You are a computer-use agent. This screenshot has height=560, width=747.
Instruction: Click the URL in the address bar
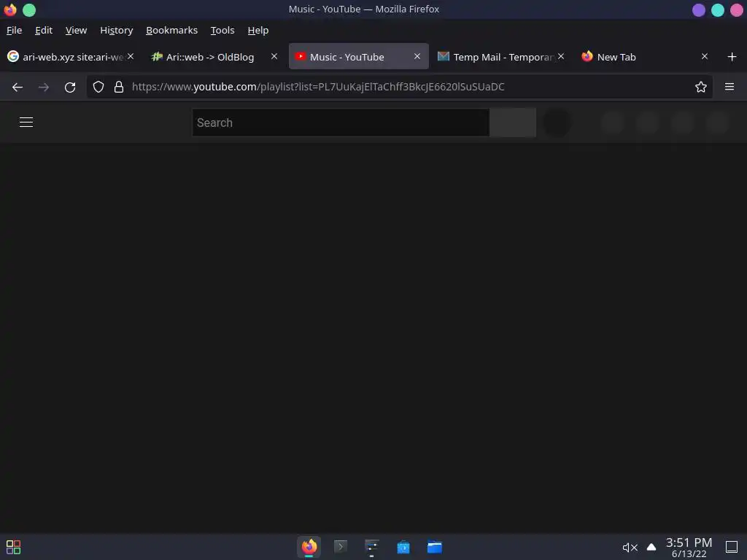[x=318, y=87]
